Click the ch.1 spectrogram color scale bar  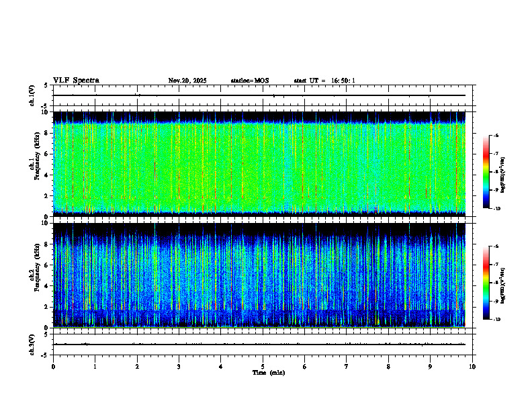(x=486, y=172)
